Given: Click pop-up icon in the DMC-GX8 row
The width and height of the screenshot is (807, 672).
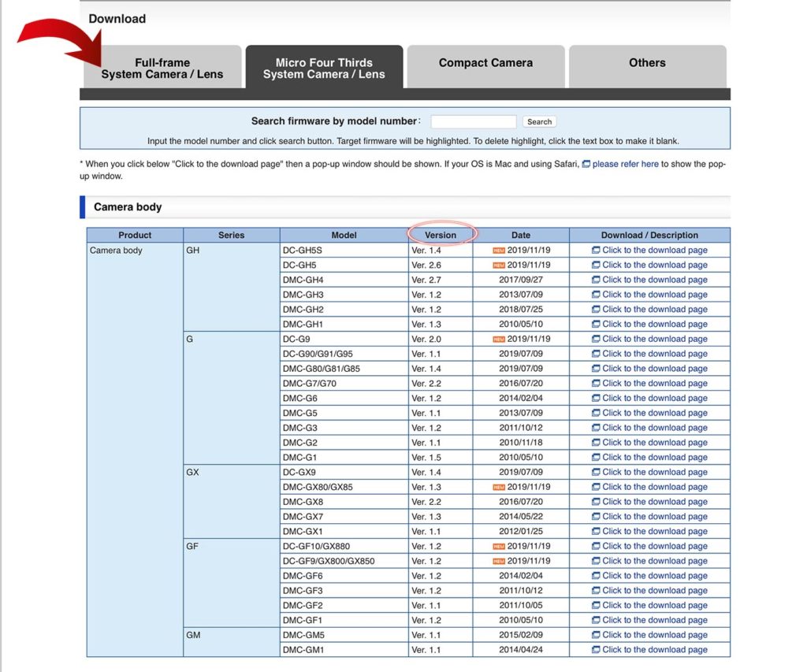Looking at the screenshot, I should (596, 502).
